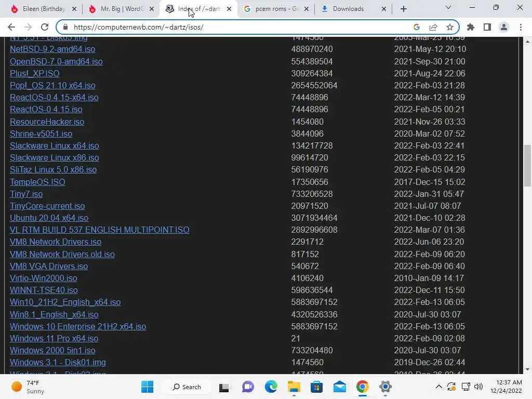Open ReactOS-0.4.15-x64.iso link

point(54,97)
